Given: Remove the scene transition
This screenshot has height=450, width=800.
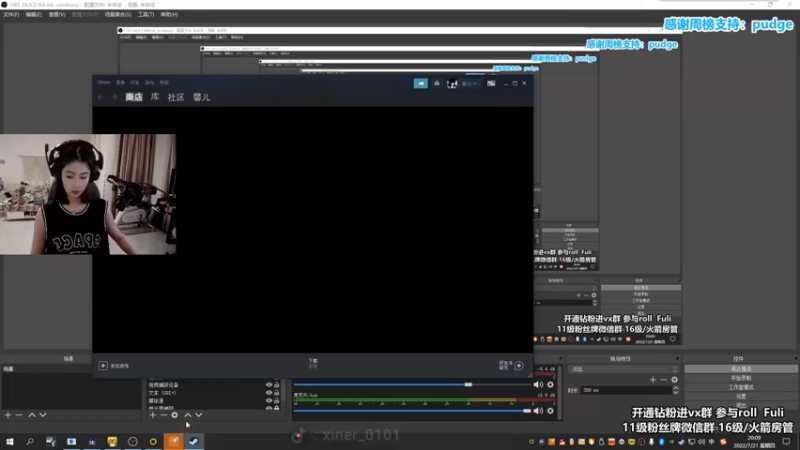Looking at the screenshot, I should click(663, 380).
